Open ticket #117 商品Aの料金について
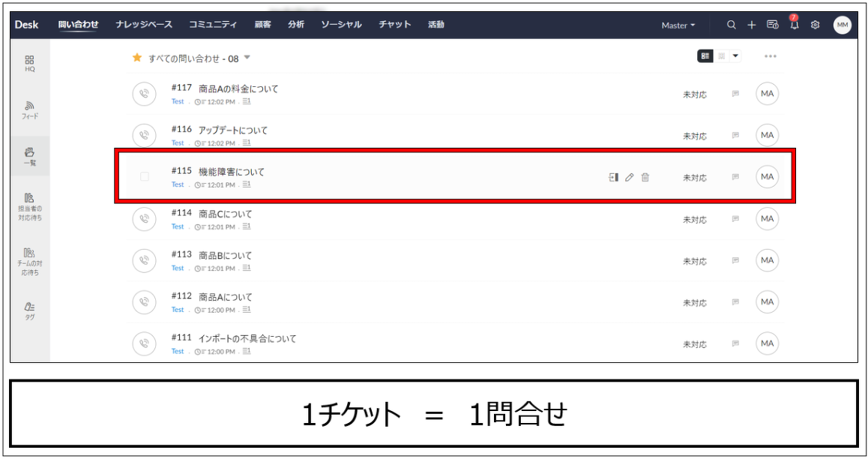The height and width of the screenshot is (459, 868). [x=238, y=88]
